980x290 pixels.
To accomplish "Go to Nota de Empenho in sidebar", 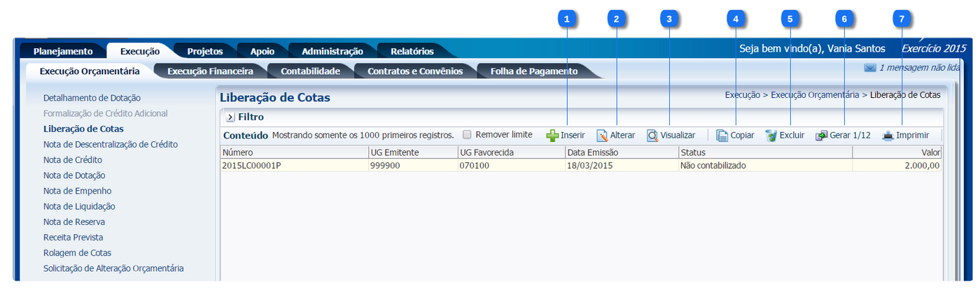I will 77,191.
